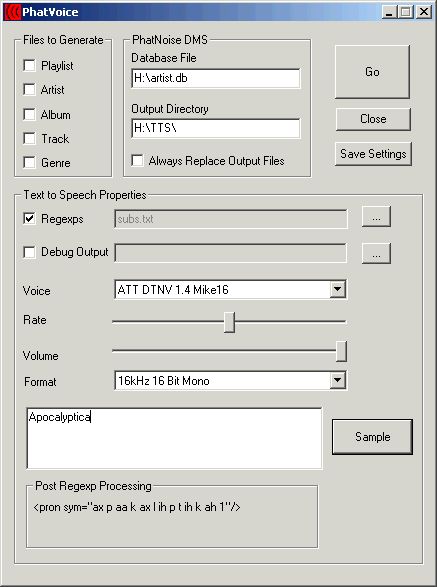The image size is (437, 587).
Task: Enable the Playlist checkbox
Action: 29,65
